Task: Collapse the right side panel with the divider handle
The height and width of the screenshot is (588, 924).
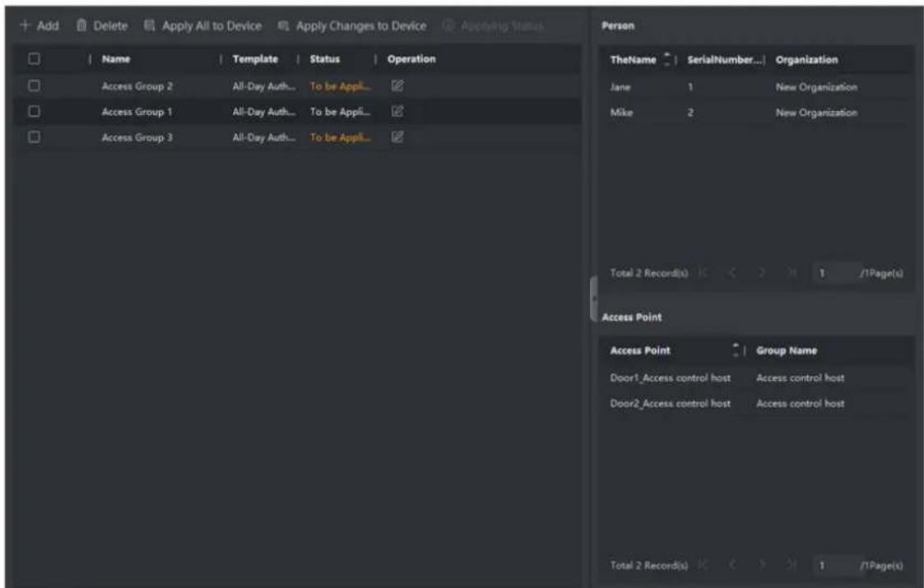Action: (593, 299)
